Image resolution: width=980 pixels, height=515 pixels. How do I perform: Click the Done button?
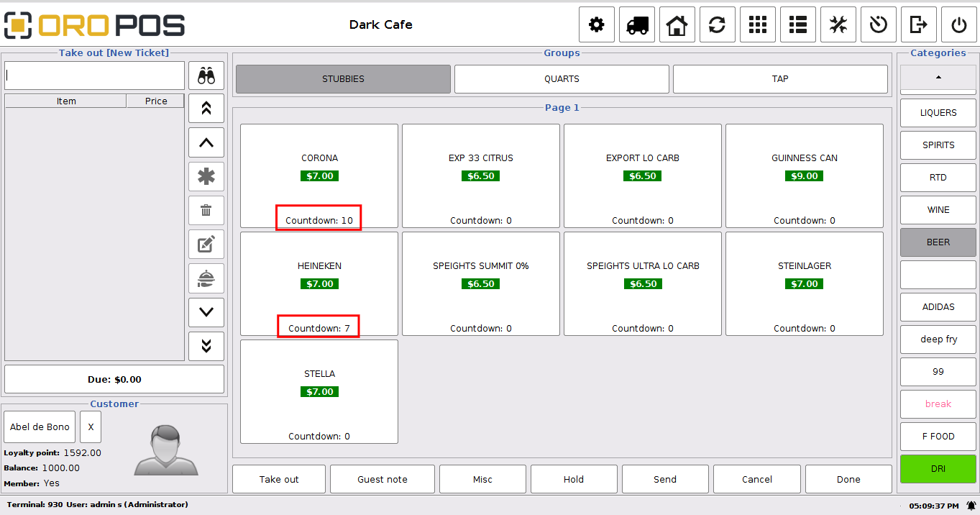(x=848, y=479)
